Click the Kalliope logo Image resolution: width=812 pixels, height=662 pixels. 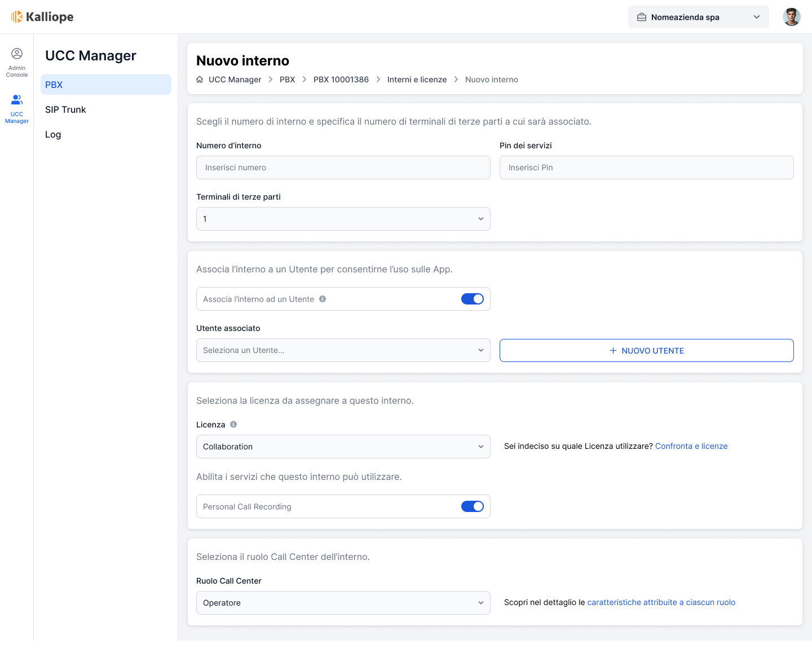click(x=42, y=17)
